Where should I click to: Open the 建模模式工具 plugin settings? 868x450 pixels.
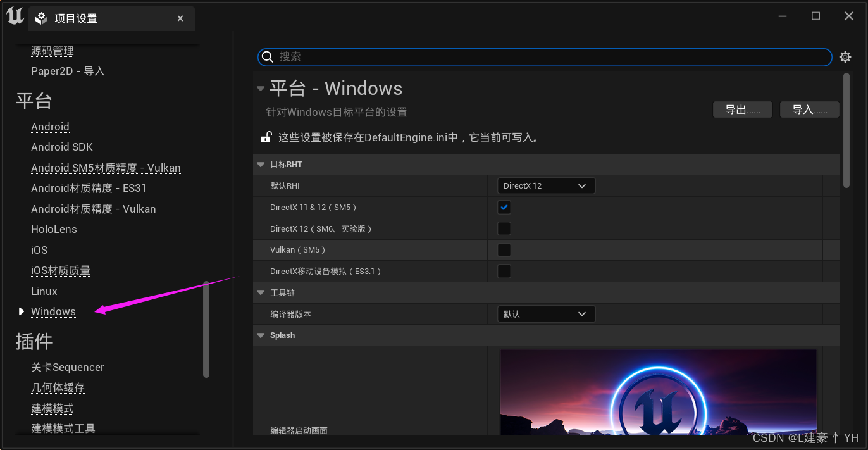(x=63, y=428)
